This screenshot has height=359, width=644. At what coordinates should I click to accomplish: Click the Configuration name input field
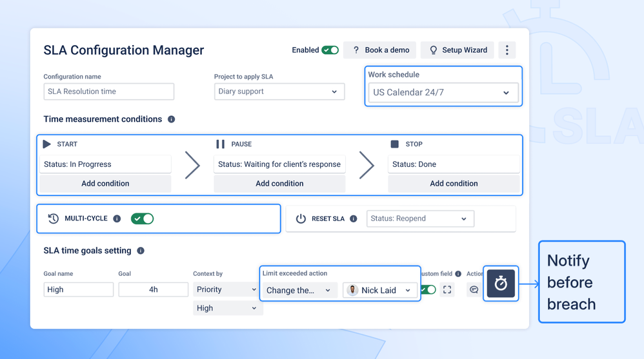(109, 92)
